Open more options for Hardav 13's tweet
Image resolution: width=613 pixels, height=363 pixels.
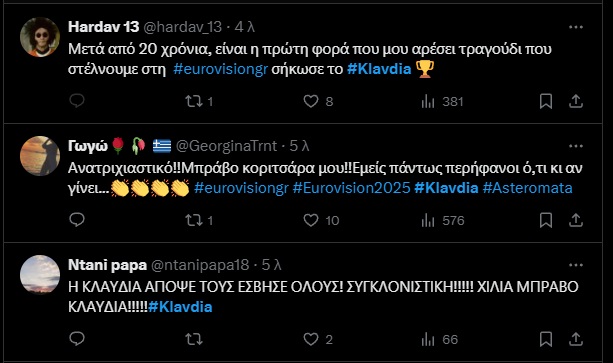pyautogui.click(x=576, y=27)
